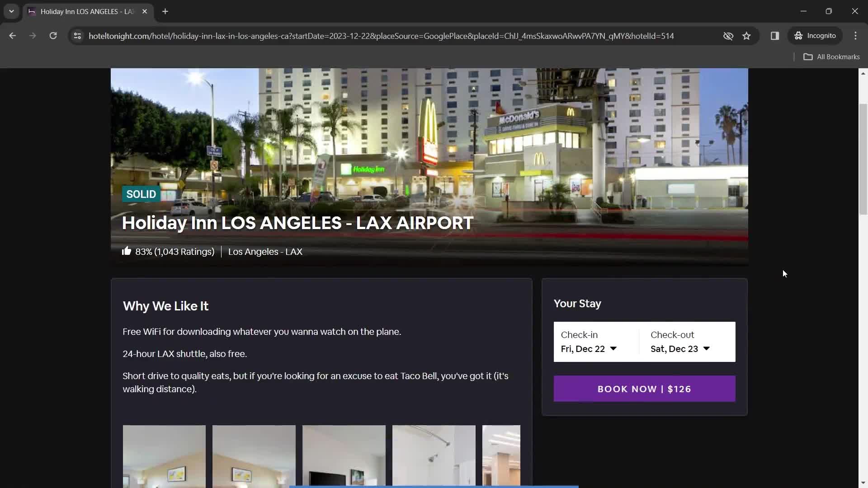
Task: Click the third-party cookies blocked eye icon
Action: [x=728, y=36]
